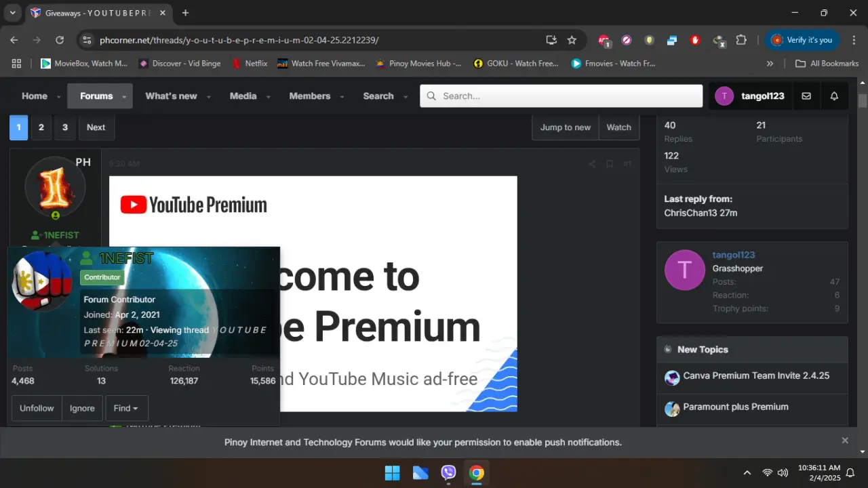Open Wi-Fi network settings in tray
Screen dimensions: 868x488
[x=768, y=472]
